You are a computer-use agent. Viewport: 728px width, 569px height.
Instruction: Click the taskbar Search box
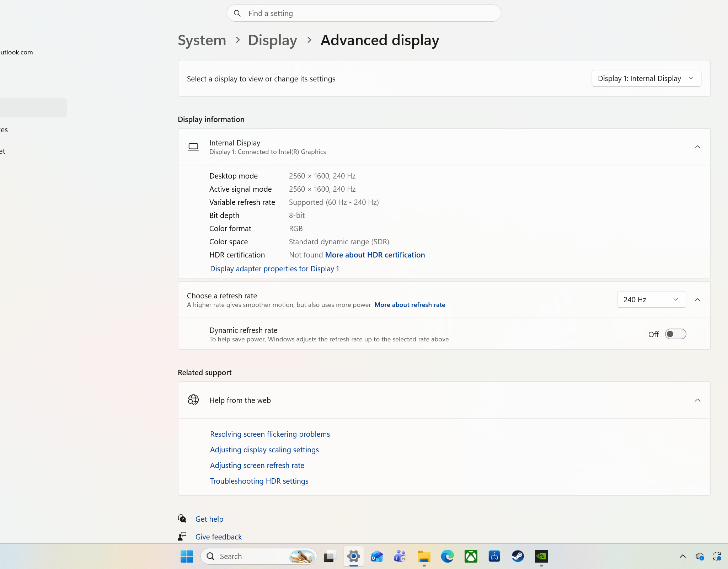click(x=258, y=556)
